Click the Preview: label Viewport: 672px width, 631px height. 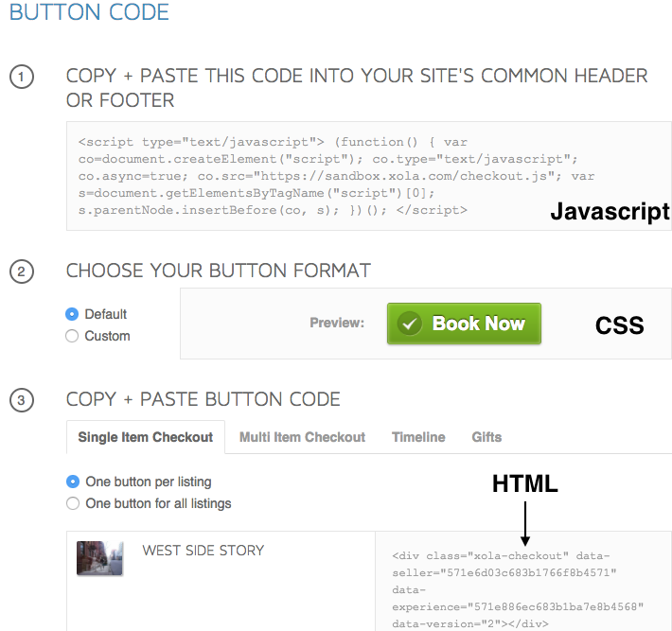[x=337, y=323]
